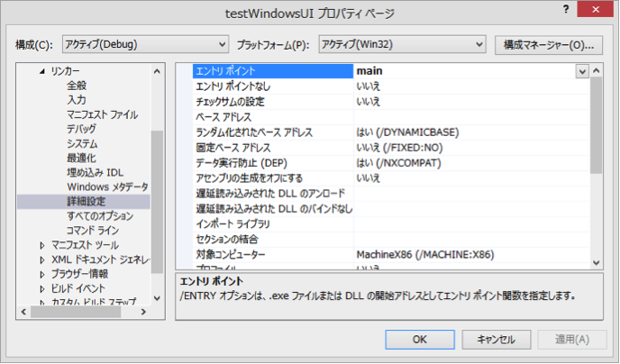Image resolution: width=620 pixels, height=364 pixels.
Task: Open 構成マネージャー button
Action: [x=549, y=45]
